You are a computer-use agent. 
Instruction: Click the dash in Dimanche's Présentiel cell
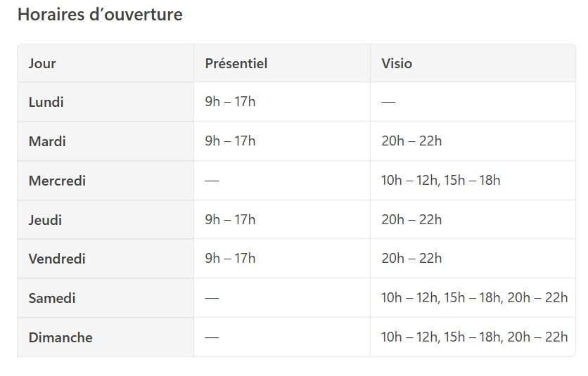pos(212,337)
